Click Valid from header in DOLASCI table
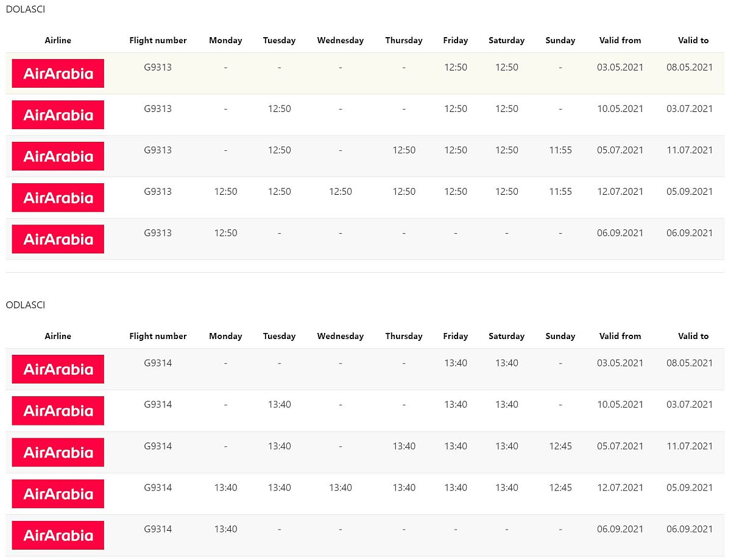This screenshot has width=731, height=560. [620, 40]
